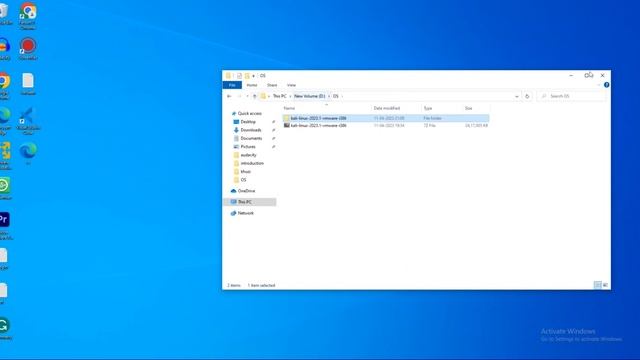Click the New folder icon in title bar
This screenshot has height=360, width=640.
coord(247,76)
